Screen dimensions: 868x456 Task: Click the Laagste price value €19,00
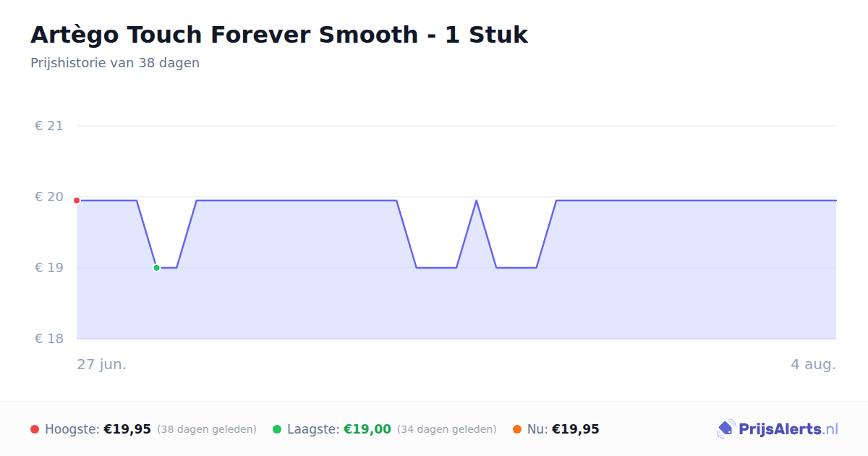(x=367, y=429)
